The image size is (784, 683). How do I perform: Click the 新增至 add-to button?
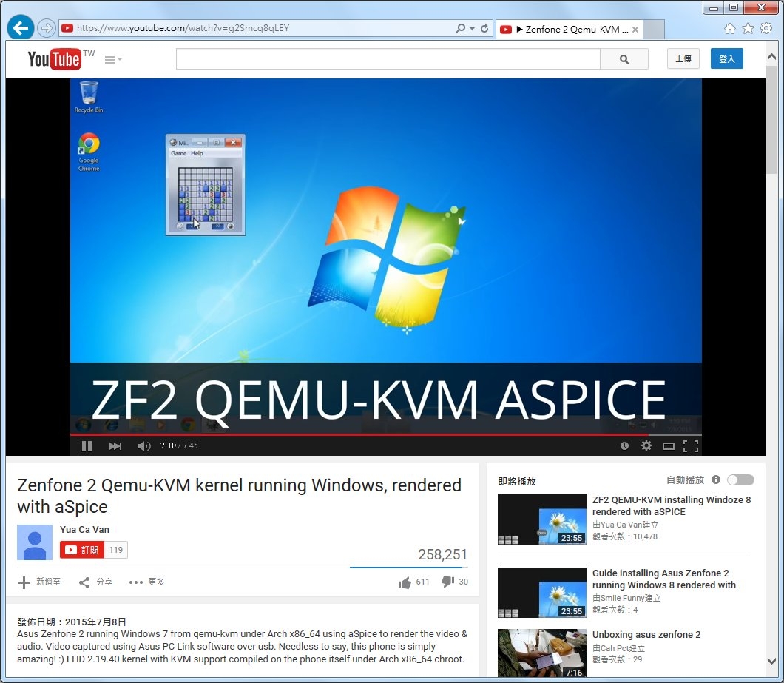click(x=39, y=582)
